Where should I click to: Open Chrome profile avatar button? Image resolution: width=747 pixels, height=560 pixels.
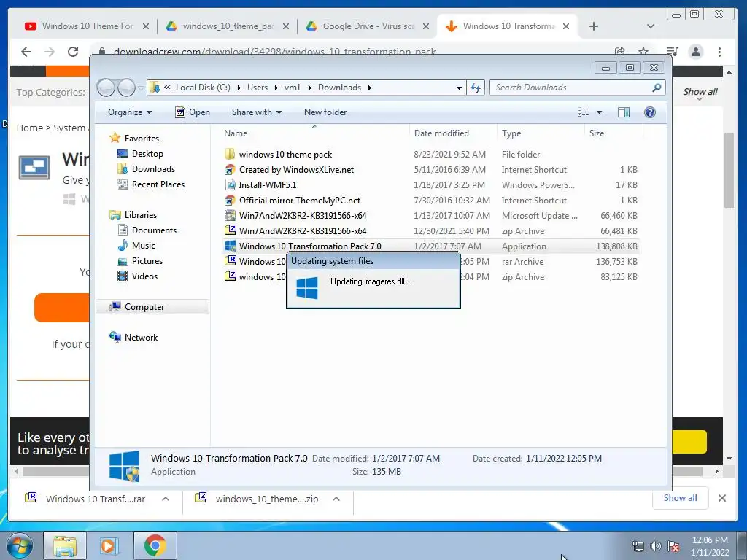[695, 52]
